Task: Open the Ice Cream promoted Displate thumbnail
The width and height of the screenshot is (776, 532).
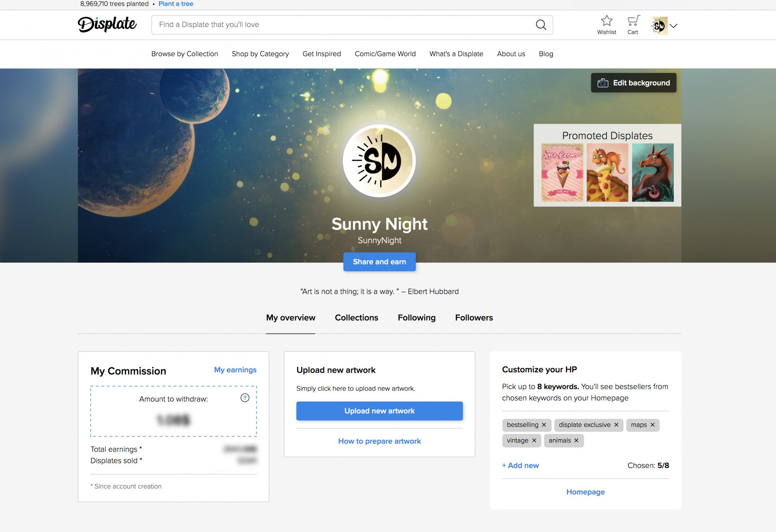Action: (x=562, y=173)
